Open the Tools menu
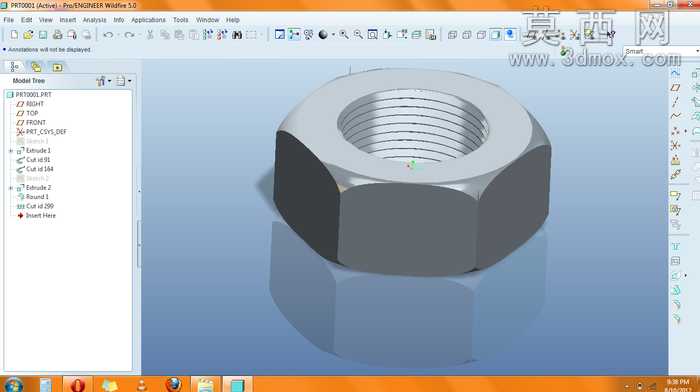700x392 pixels. coord(181,20)
